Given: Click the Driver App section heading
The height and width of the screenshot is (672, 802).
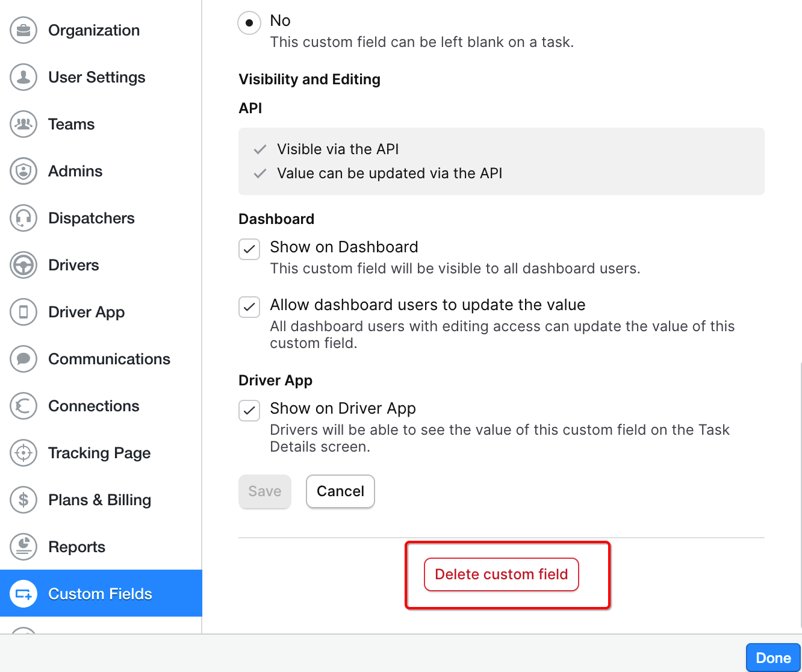Looking at the screenshot, I should pos(276,381).
